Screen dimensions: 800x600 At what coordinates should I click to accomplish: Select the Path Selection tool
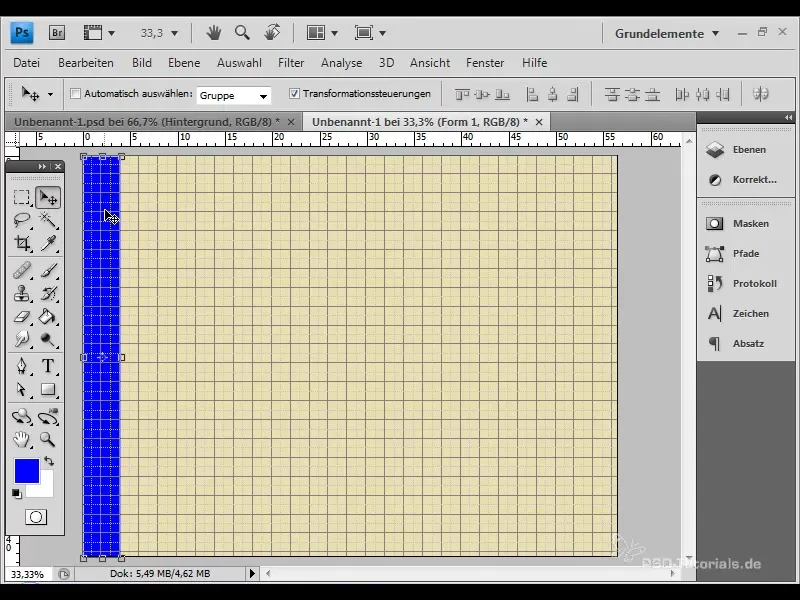21,389
